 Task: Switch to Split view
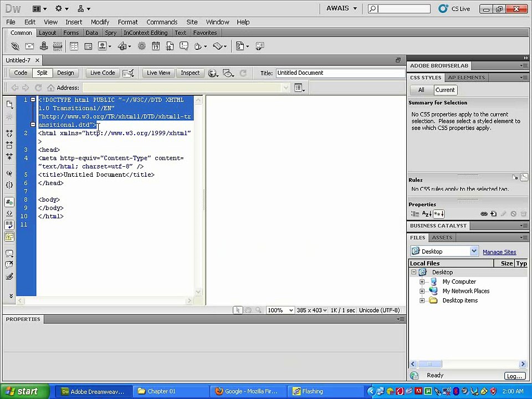tap(42, 73)
